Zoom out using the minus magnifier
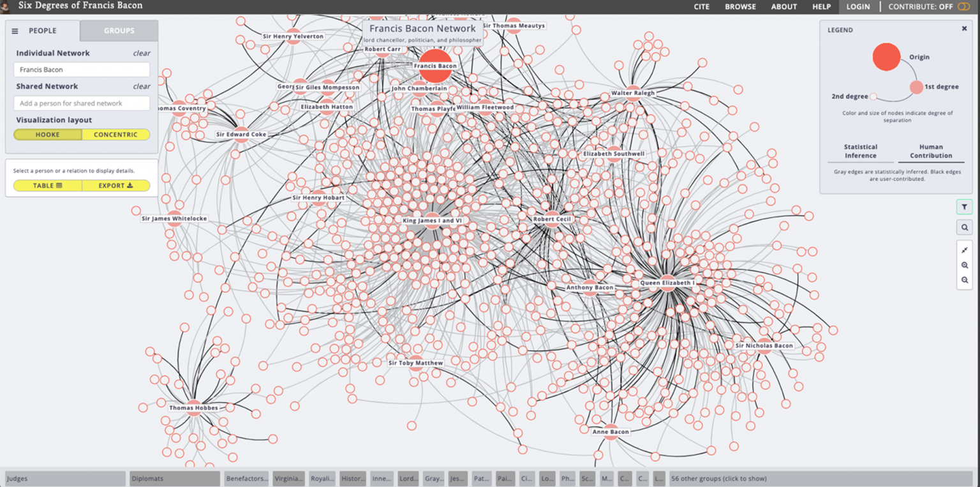The height and width of the screenshot is (487, 980). 964,280
